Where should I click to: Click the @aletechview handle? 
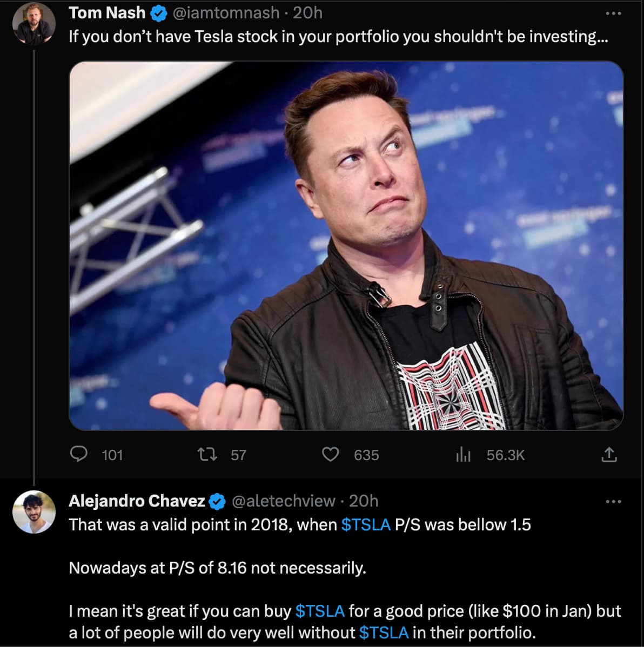(283, 501)
